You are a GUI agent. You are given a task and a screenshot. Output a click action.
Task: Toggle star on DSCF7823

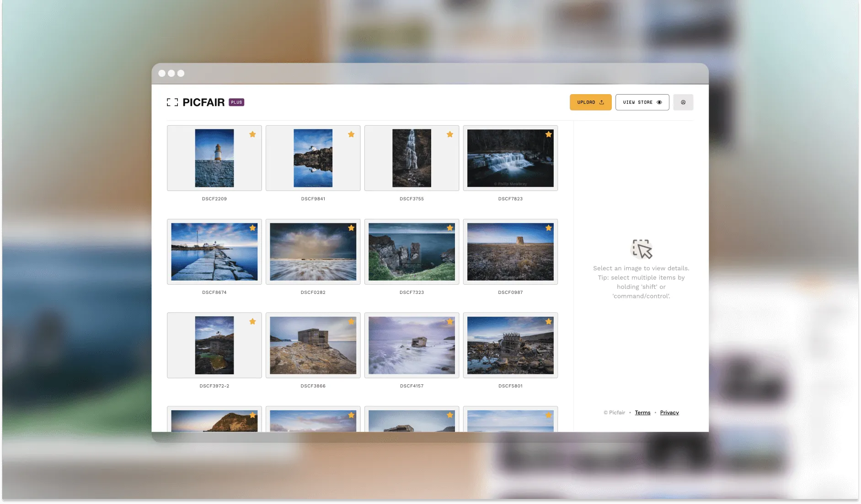click(549, 134)
